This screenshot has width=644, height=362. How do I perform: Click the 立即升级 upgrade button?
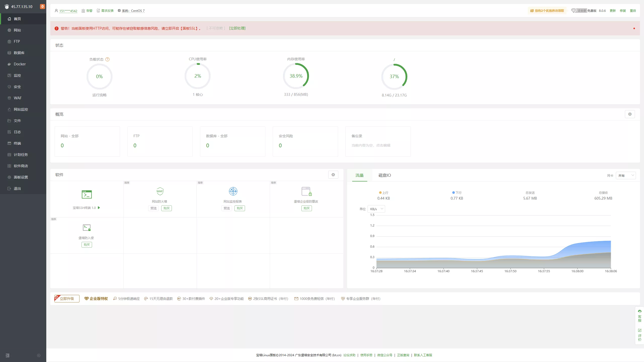pyautogui.click(x=66, y=299)
